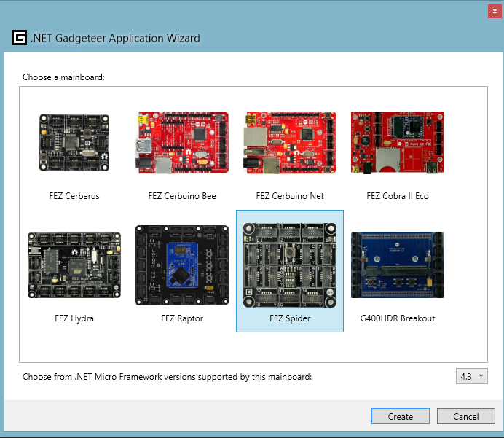The width and height of the screenshot is (504, 438).
Task: Choose the FEZ Raptor mainboard image
Action: click(182, 265)
